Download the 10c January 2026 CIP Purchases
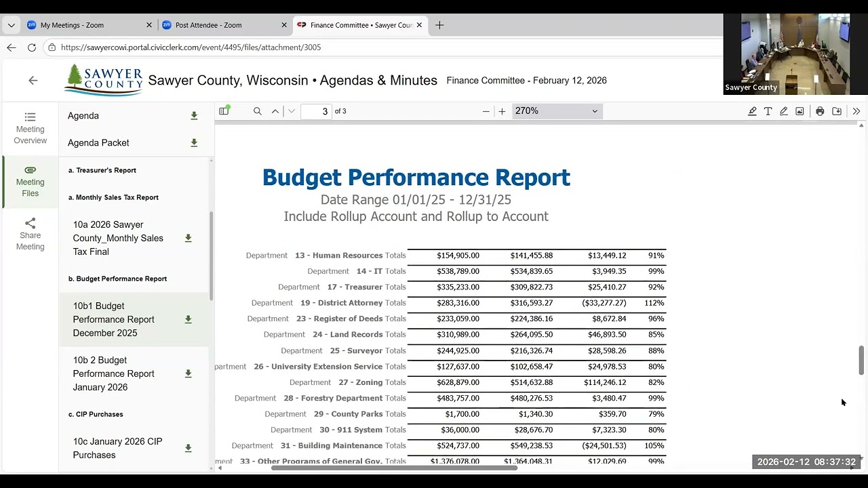This screenshot has height=488, width=868. click(189, 448)
